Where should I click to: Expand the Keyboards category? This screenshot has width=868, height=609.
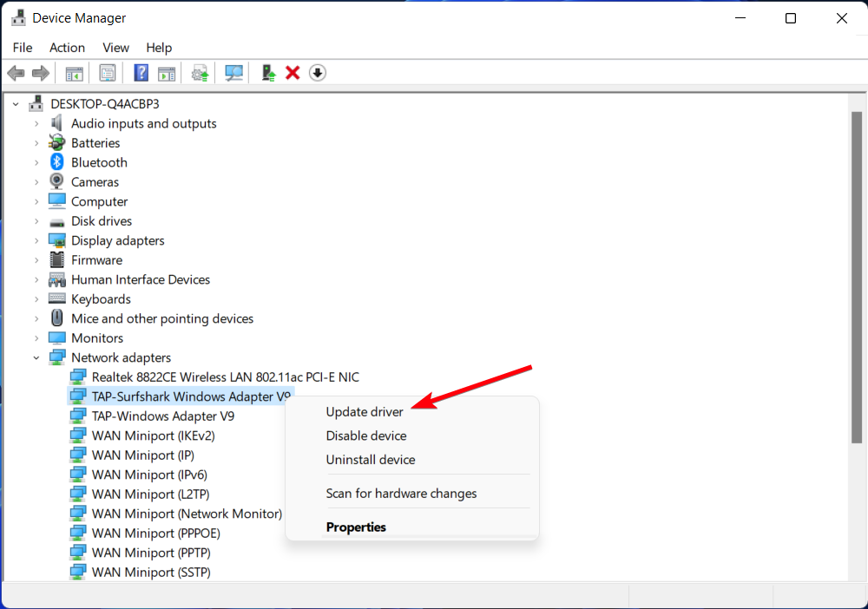pos(36,299)
